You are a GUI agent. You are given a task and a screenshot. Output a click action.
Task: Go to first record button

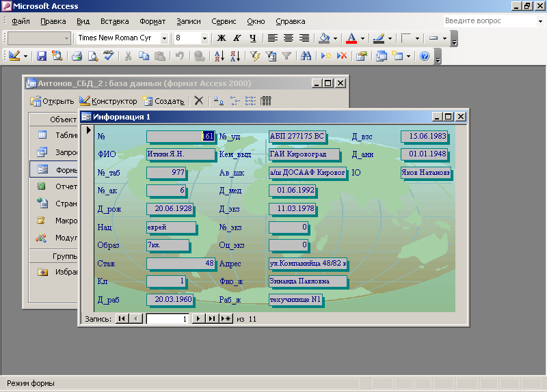[122, 318]
